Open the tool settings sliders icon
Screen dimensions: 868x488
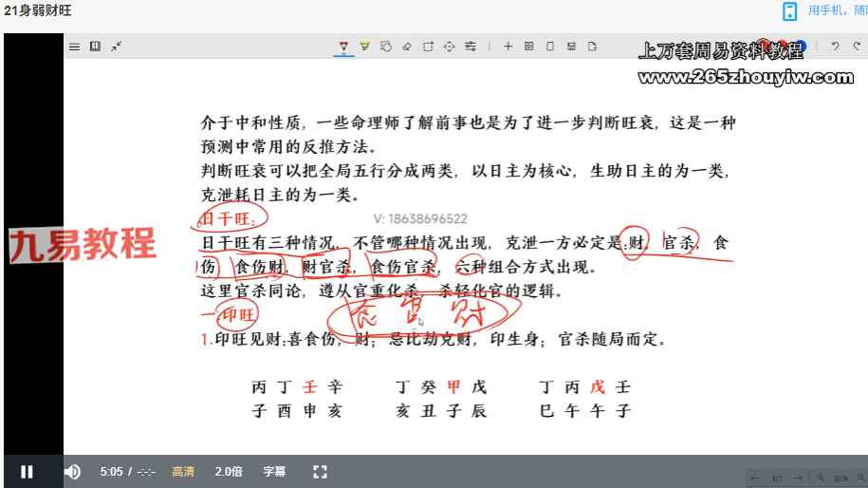click(x=471, y=46)
